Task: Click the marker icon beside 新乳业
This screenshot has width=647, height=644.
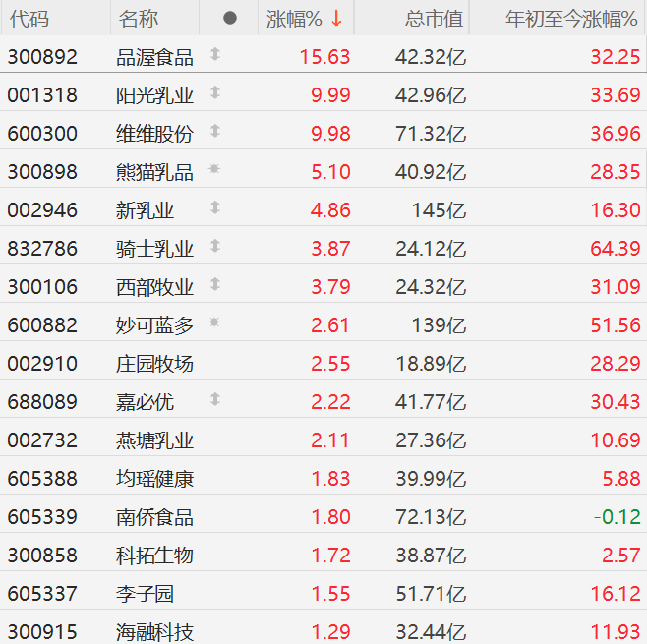Action: 215,207
